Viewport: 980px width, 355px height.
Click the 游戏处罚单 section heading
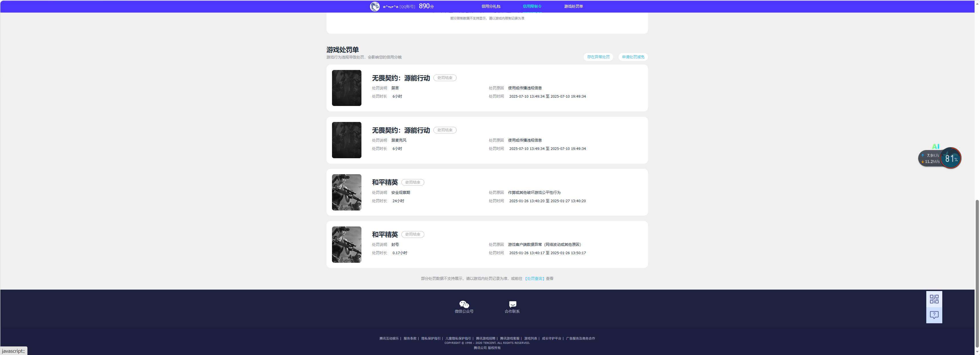tap(342, 50)
